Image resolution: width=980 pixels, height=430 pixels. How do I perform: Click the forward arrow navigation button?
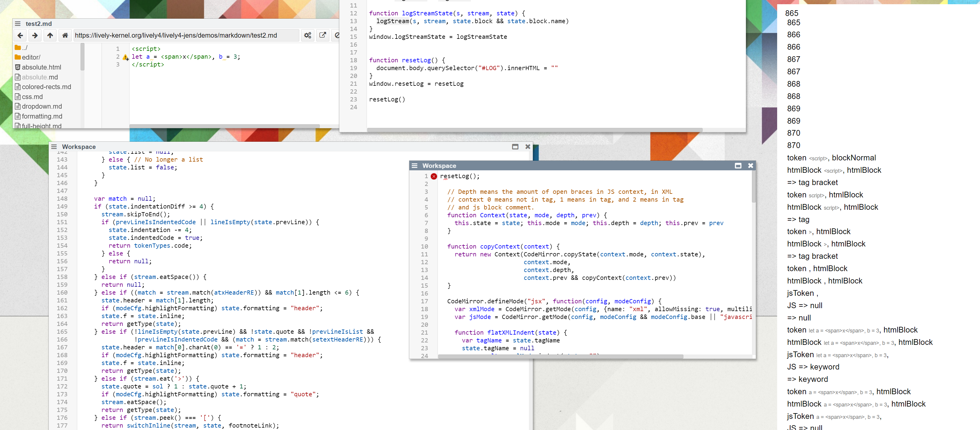click(x=35, y=36)
